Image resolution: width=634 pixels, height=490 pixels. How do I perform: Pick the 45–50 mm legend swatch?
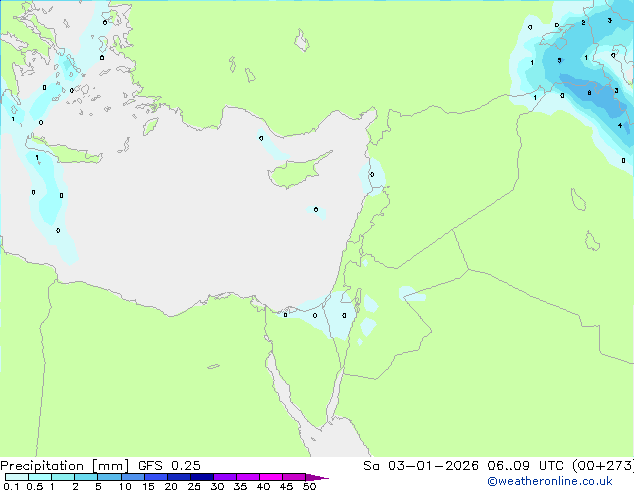pos(294,477)
